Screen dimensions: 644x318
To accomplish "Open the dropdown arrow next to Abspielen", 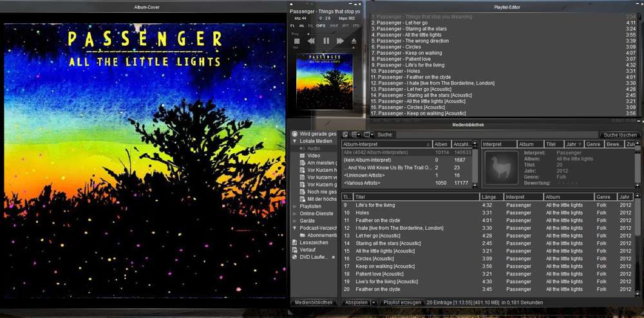I will pos(374,303).
